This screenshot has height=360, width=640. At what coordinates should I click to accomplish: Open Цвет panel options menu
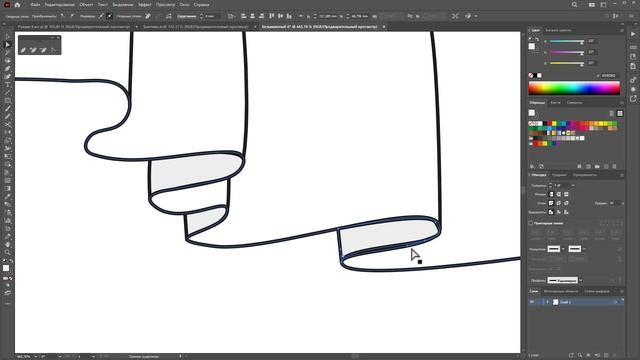(x=622, y=30)
